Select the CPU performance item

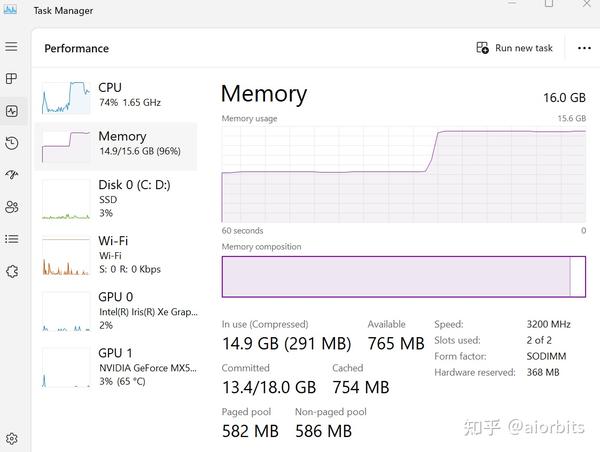116,97
